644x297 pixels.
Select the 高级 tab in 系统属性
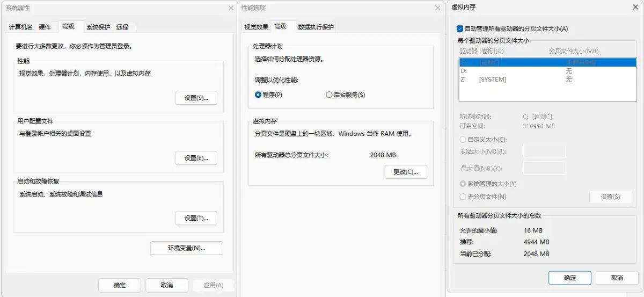point(69,26)
